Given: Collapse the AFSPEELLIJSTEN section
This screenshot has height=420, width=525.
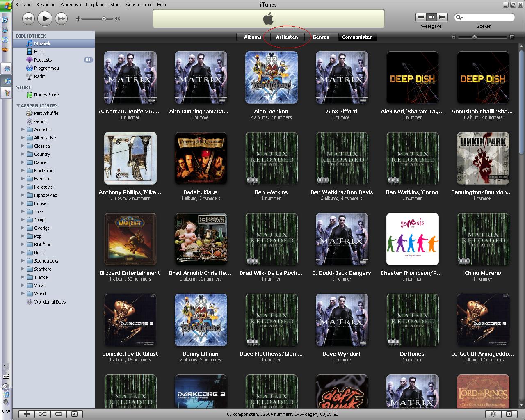Looking at the screenshot, I should 18,105.
